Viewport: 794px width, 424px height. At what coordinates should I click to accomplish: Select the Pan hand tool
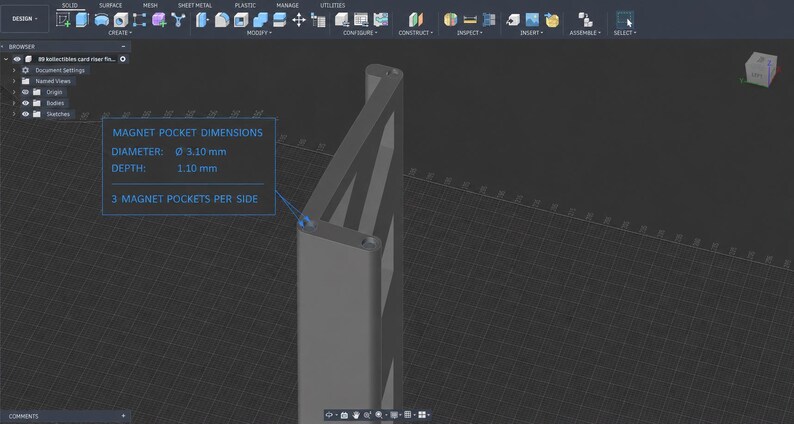356,415
